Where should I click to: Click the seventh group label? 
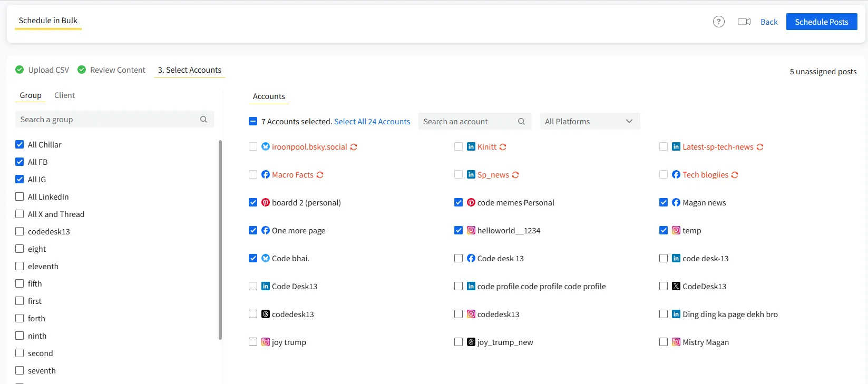click(x=42, y=371)
